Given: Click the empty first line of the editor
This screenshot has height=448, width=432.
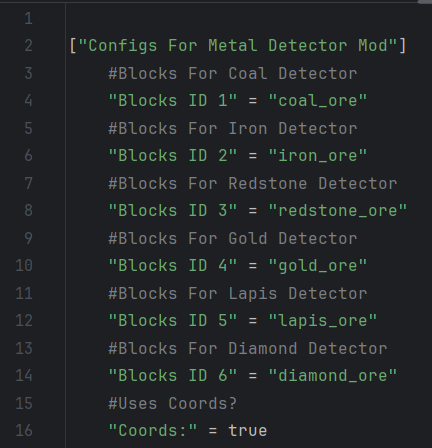Looking at the screenshot, I should pos(248,18).
